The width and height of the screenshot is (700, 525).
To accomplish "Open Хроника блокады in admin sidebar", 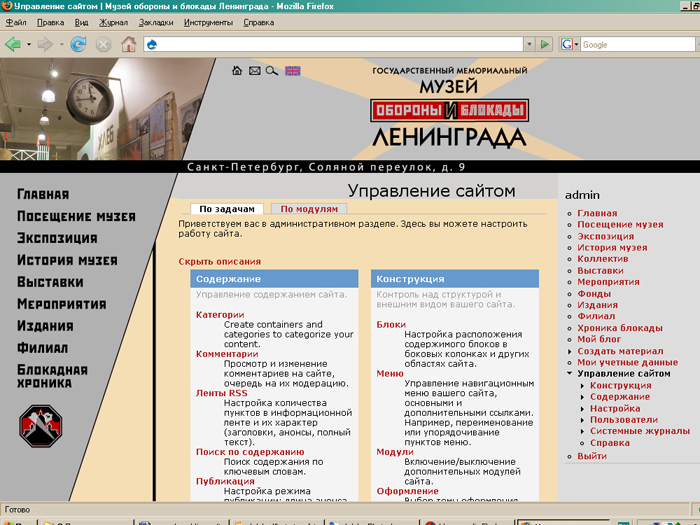I will point(620,328).
